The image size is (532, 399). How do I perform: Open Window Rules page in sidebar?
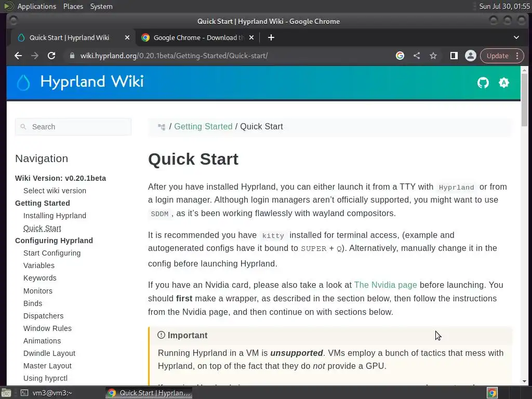[47, 328]
